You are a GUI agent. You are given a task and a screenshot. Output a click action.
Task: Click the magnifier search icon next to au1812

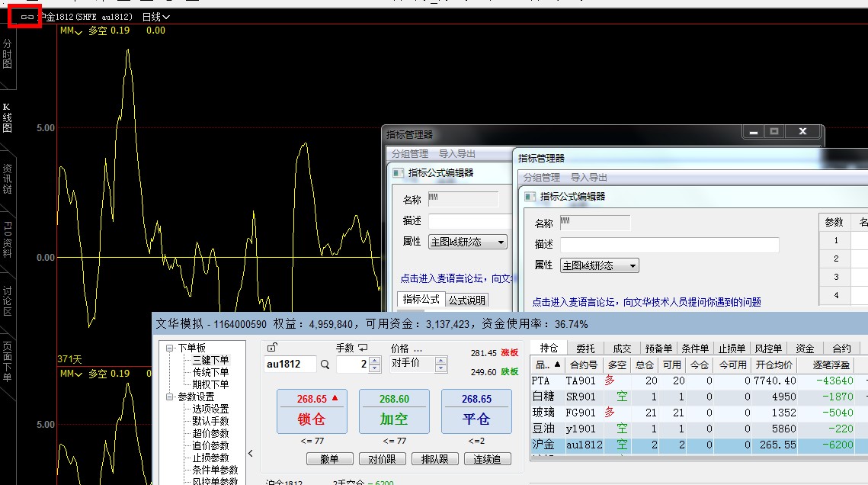325,365
